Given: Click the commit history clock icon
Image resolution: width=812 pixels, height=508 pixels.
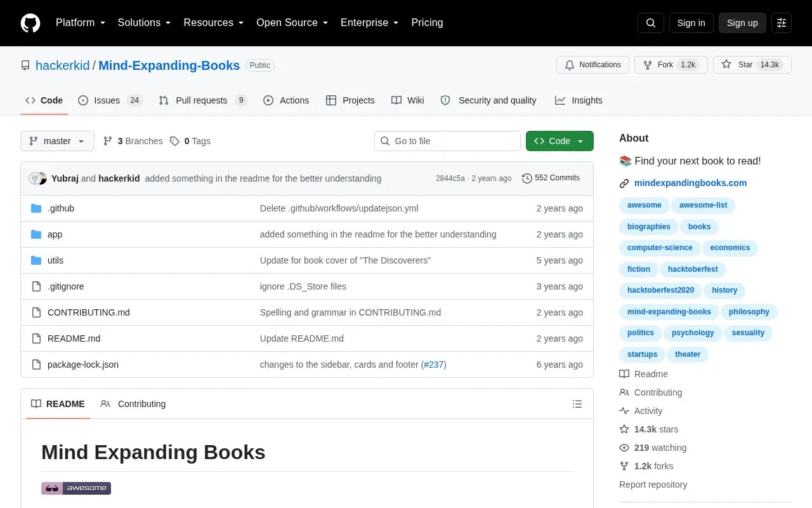Looking at the screenshot, I should (x=527, y=178).
